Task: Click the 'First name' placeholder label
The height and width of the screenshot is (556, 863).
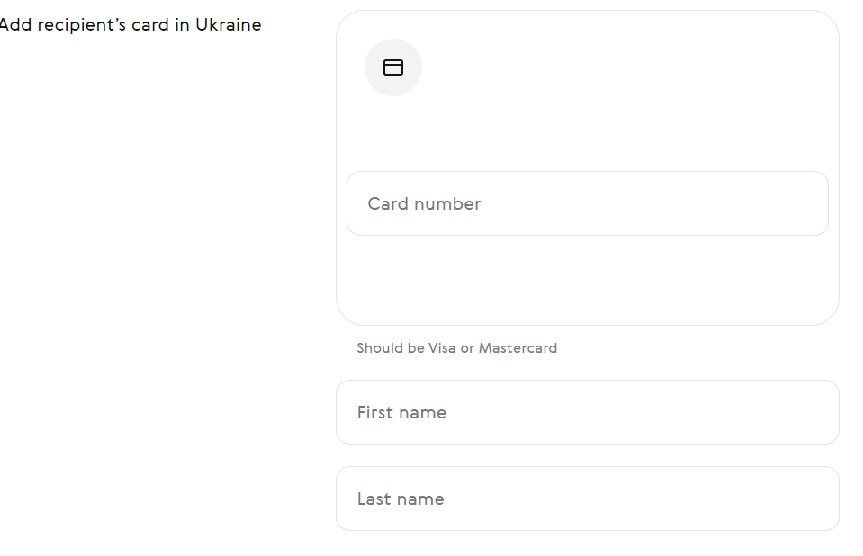Action: (x=401, y=412)
